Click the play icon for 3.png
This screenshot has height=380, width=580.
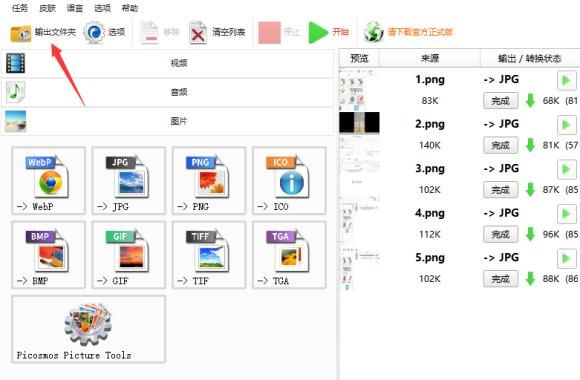[x=566, y=169]
